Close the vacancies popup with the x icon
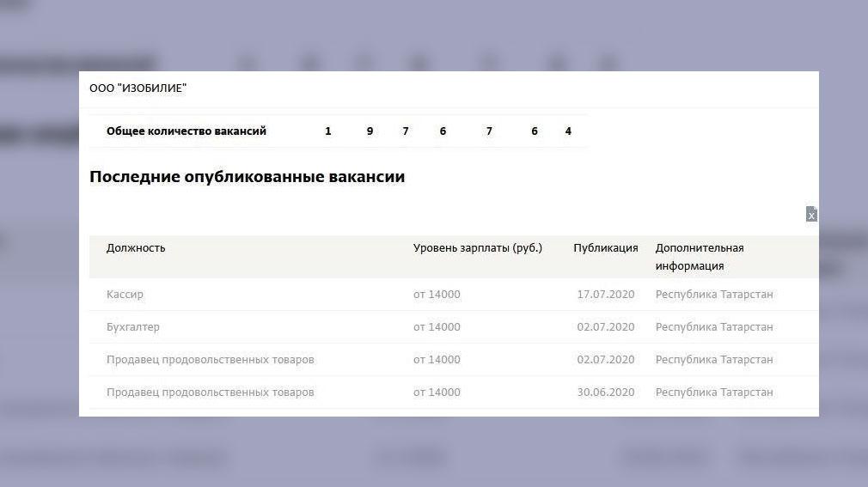The height and width of the screenshot is (487, 868). point(811,214)
